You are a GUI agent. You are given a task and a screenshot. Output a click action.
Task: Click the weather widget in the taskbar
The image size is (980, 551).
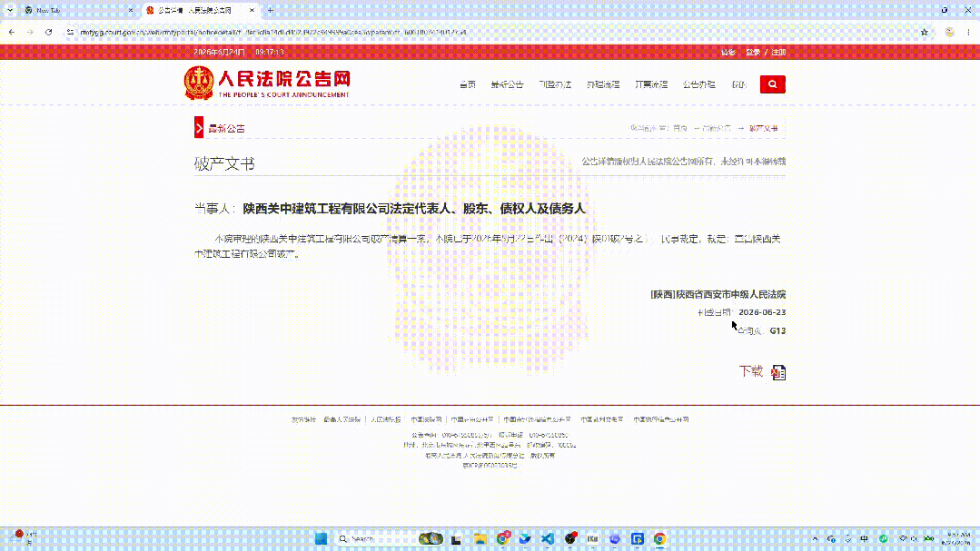pyautogui.click(x=25, y=538)
